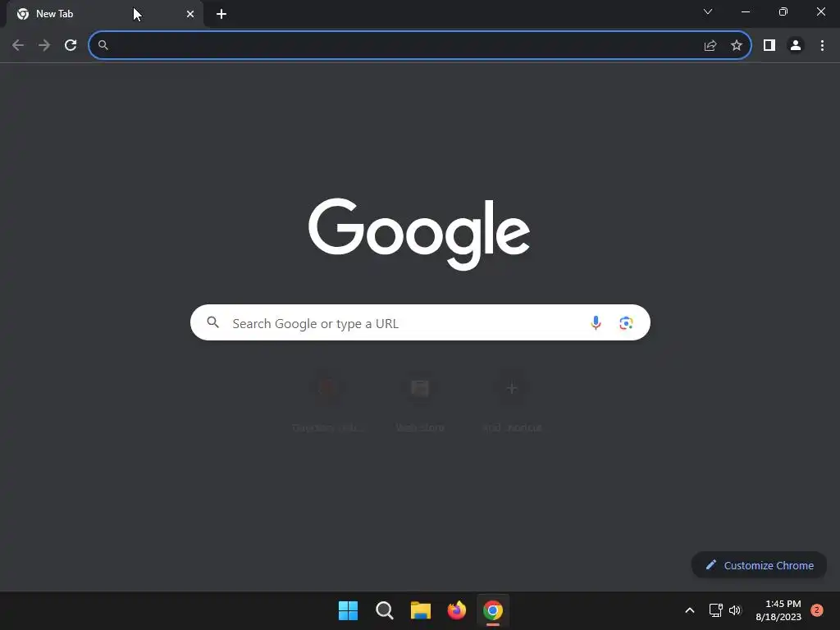Viewport: 840px width, 630px height.
Task: Click the search box magnifier icon
Action: (213, 322)
